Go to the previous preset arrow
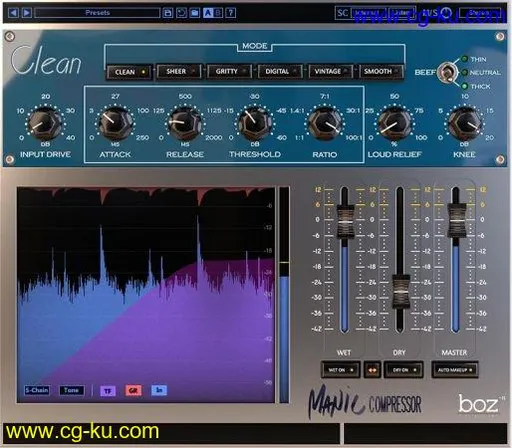 [x=13, y=13]
